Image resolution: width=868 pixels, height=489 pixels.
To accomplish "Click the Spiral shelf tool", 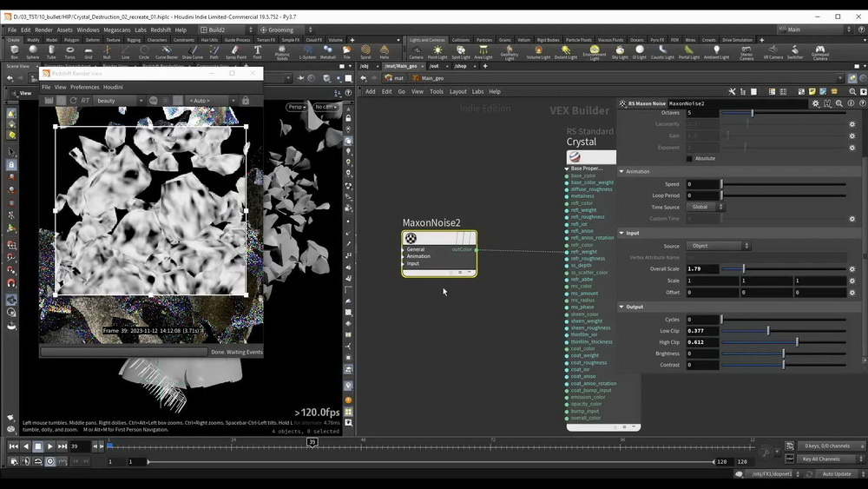I will point(365,52).
